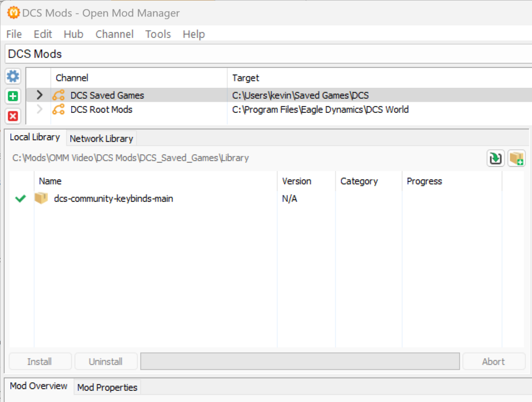The image size is (532, 402).
Task: Switch to the Network Library tab
Action: tap(101, 138)
